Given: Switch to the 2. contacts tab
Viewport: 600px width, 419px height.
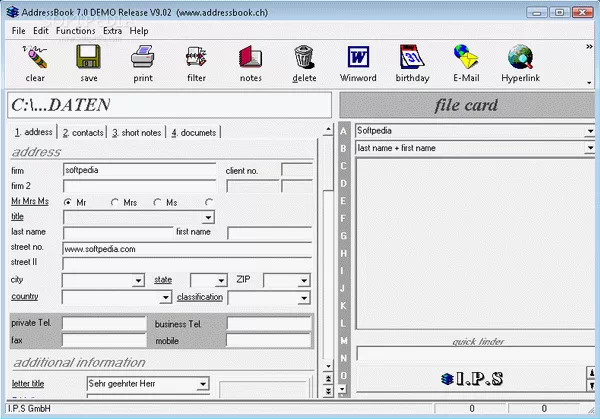Looking at the screenshot, I should [83, 132].
